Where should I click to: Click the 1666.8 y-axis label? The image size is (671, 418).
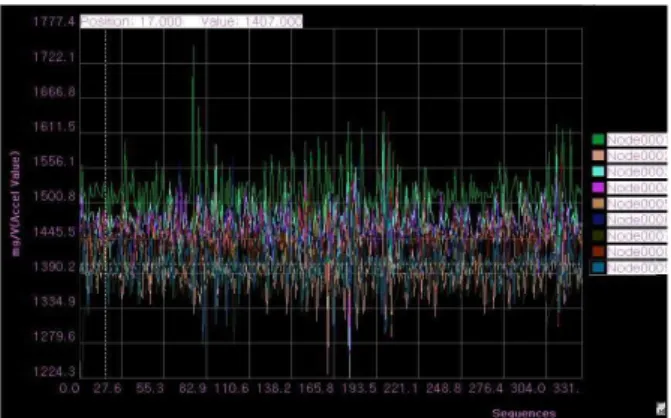(54, 92)
